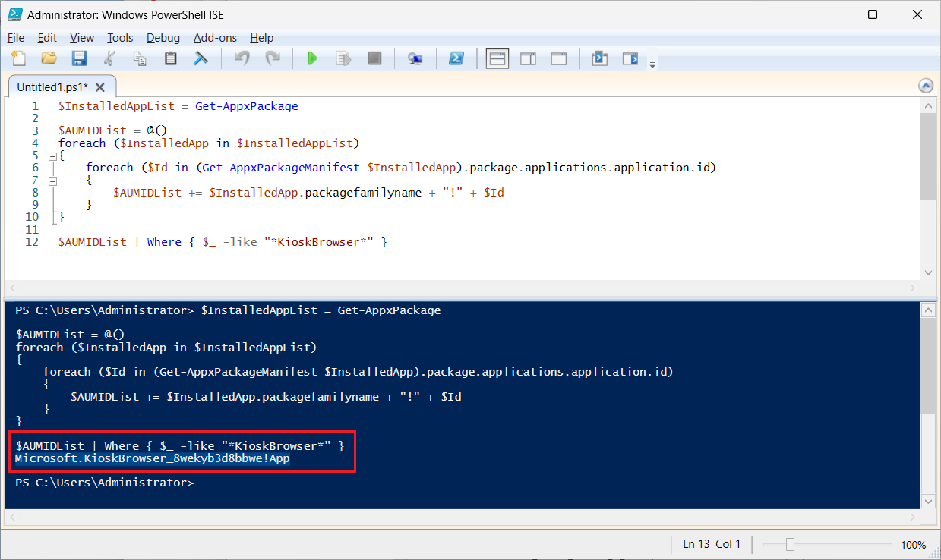Viewport: 941px width, 560px height.
Task: Start PowerShell.exe from the blue console icon
Action: (x=456, y=58)
